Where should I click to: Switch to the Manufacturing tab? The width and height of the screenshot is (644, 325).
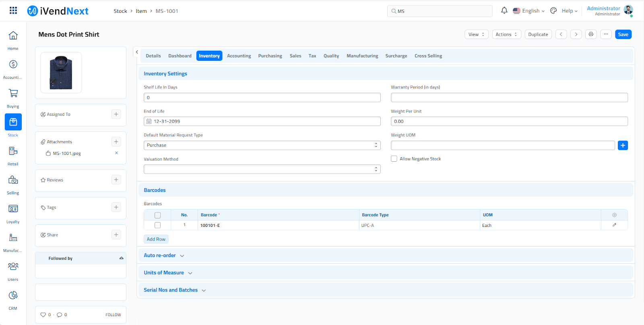click(362, 56)
